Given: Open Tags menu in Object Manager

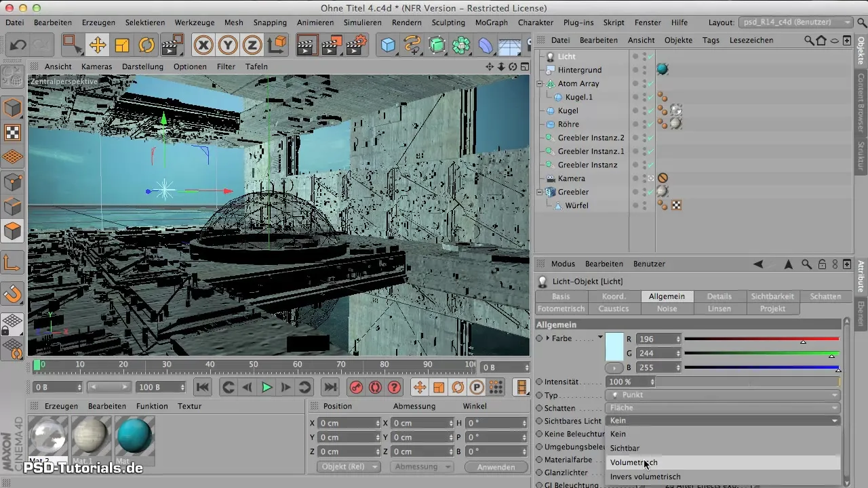Looking at the screenshot, I should pos(711,40).
